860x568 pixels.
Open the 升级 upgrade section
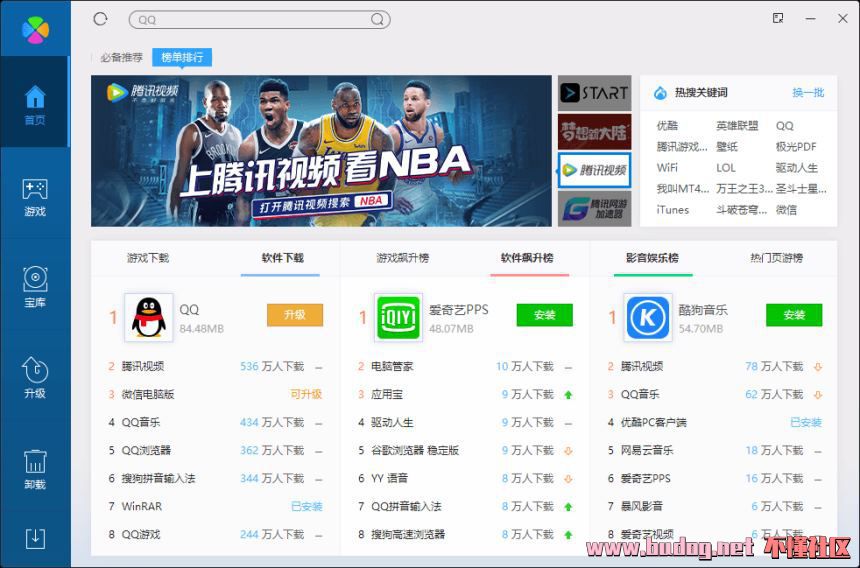(x=35, y=378)
